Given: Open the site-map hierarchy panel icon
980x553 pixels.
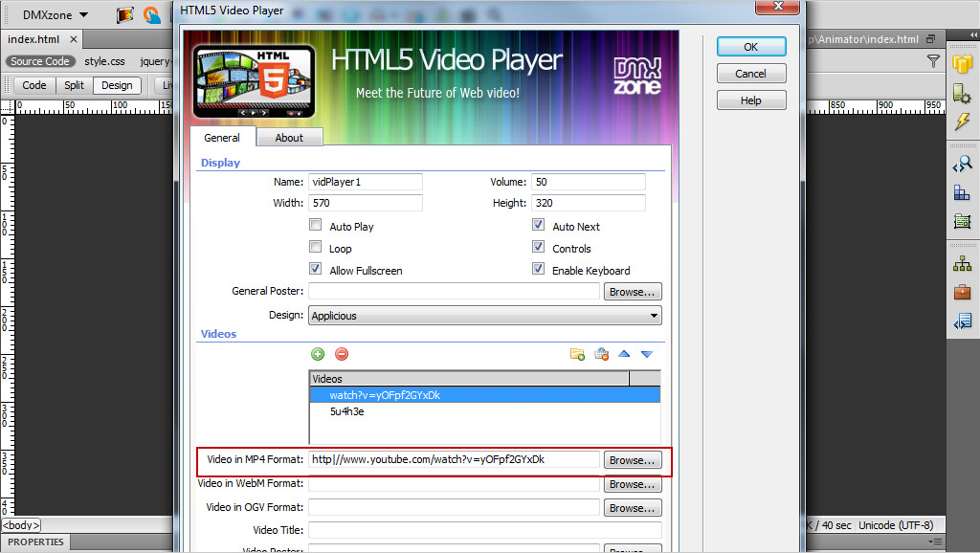Looking at the screenshot, I should click(963, 264).
